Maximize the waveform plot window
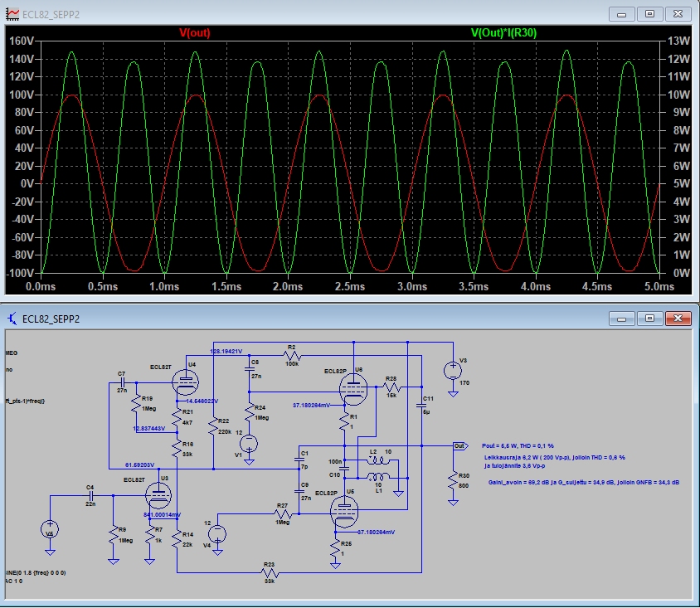This screenshot has height=608, width=700. click(649, 13)
